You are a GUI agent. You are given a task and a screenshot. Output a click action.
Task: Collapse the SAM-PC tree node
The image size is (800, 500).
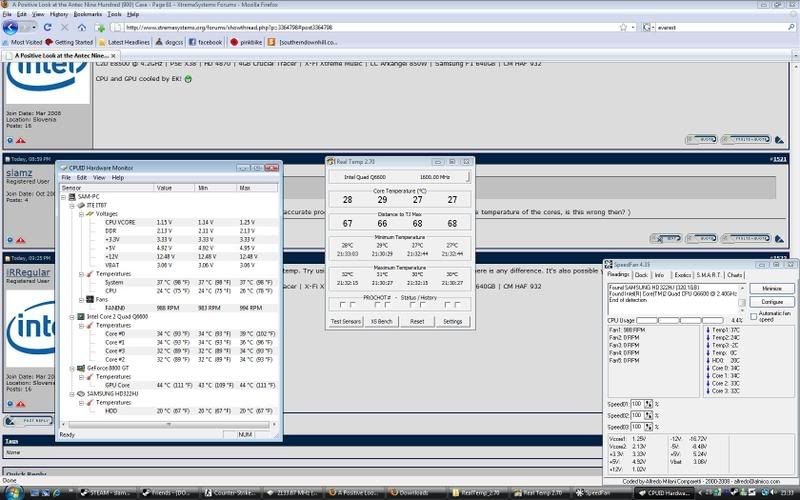pos(64,196)
